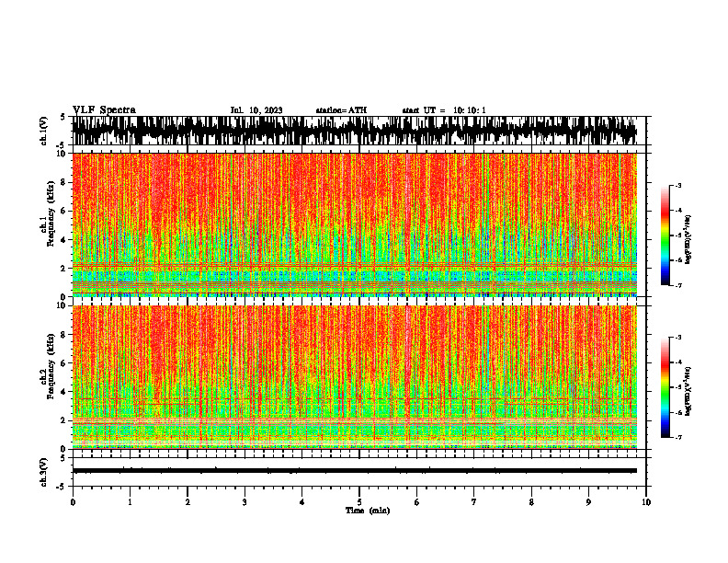The height and width of the screenshot is (563, 728).
Task: Click time axis tick label "2"
Action: tap(188, 502)
